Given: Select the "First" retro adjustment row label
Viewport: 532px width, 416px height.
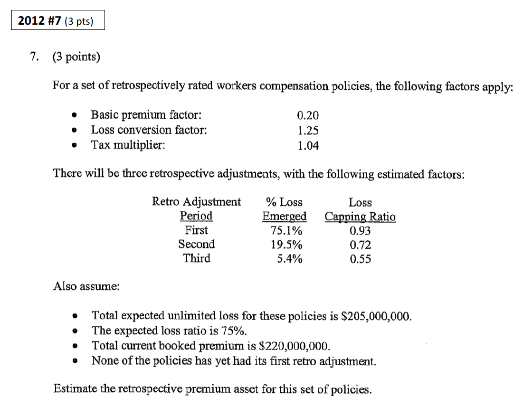Looking at the screenshot, I should tap(196, 230).
